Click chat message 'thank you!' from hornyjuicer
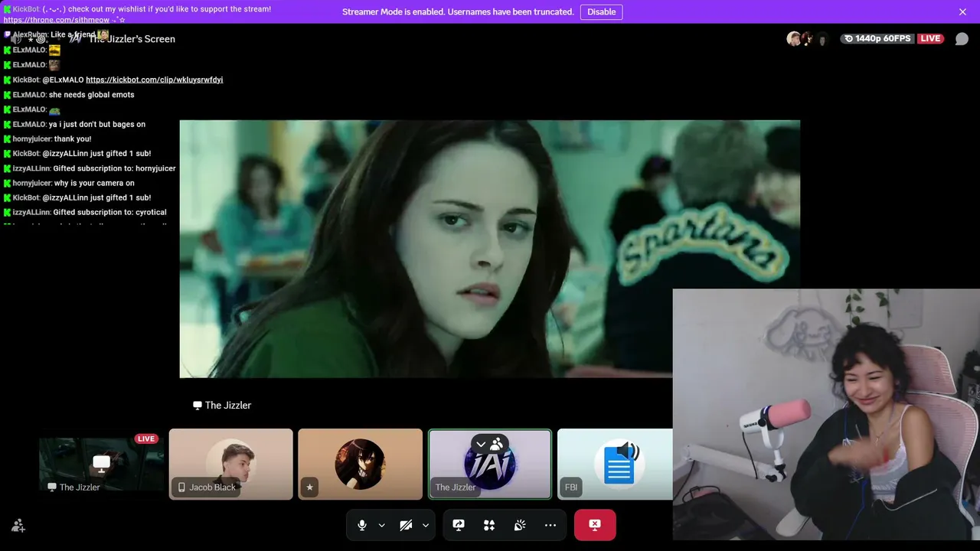980x551 pixels. (x=73, y=139)
